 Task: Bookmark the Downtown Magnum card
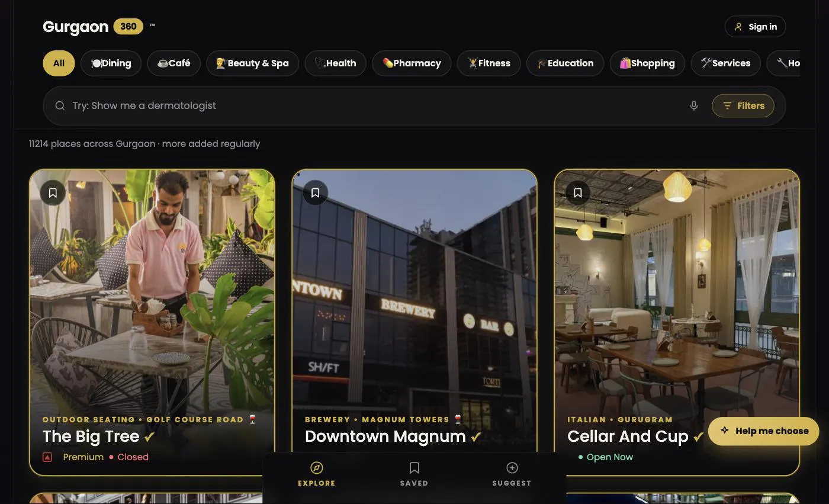pos(315,192)
